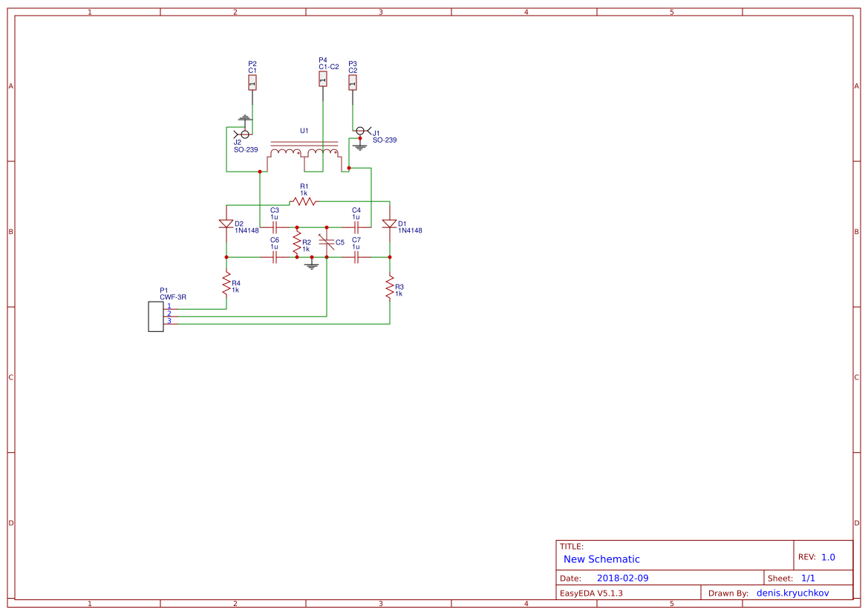Click the REV 1.0 value
The height and width of the screenshot is (615, 868).
(x=828, y=557)
